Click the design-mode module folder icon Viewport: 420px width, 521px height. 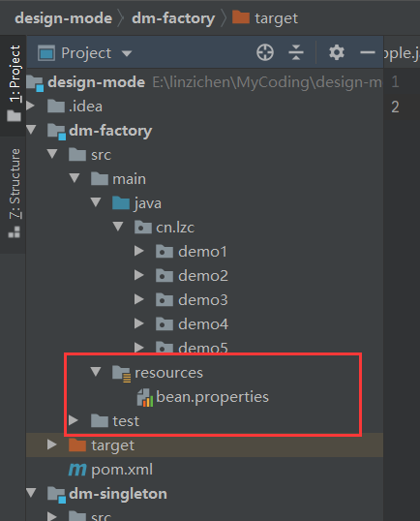tap(35, 83)
